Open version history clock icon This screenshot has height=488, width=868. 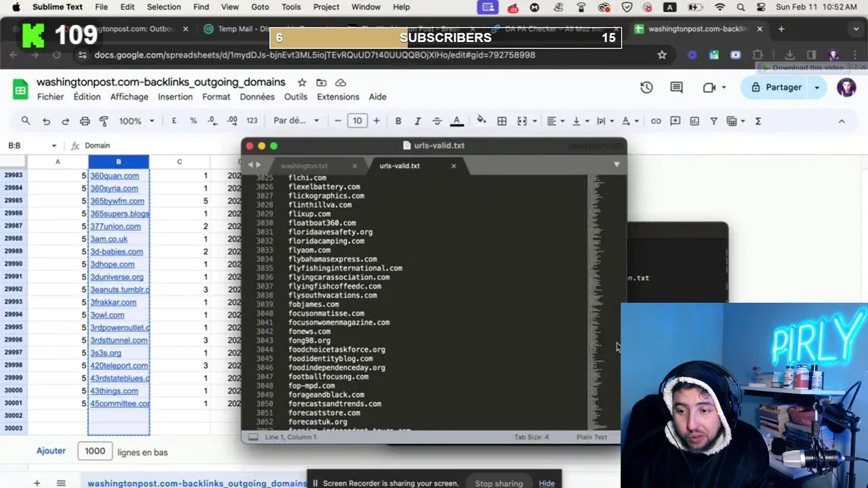click(646, 87)
